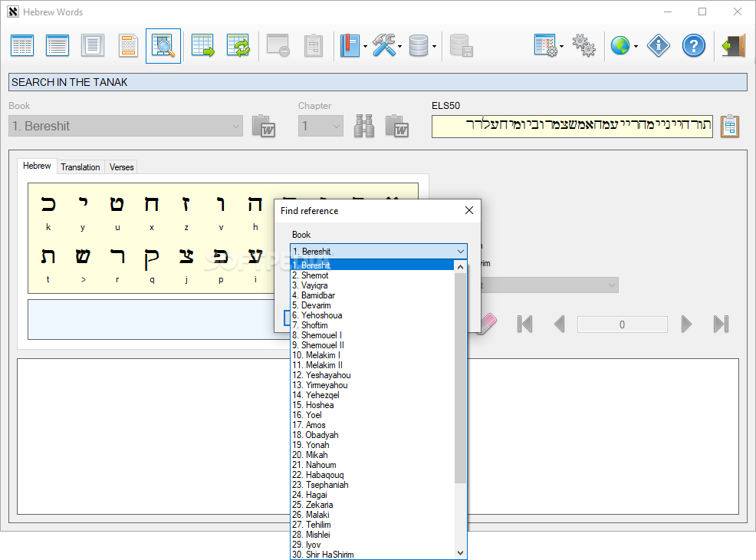Select 5. Devarim in book list
This screenshot has height=560, width=756.
click(372, 305)
